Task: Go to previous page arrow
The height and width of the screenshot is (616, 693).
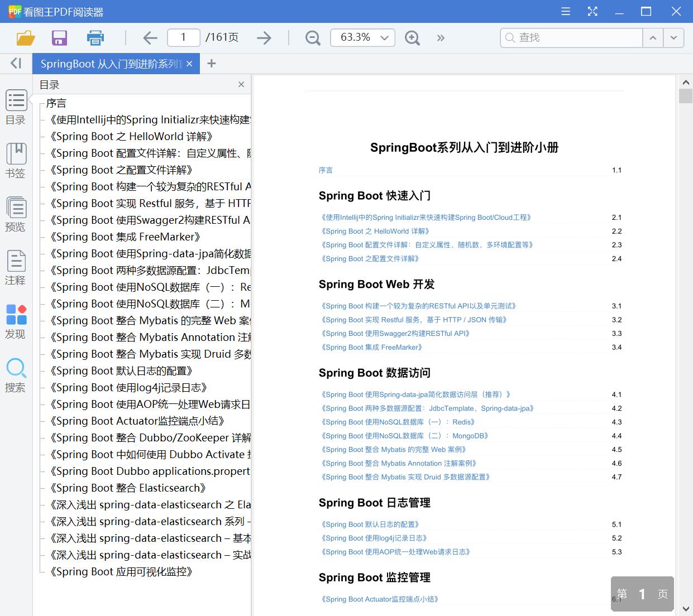Action: coord(150,37)
